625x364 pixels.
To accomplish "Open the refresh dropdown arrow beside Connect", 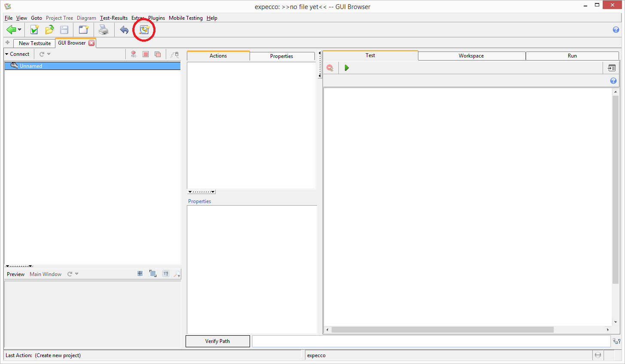I will 49,54.
